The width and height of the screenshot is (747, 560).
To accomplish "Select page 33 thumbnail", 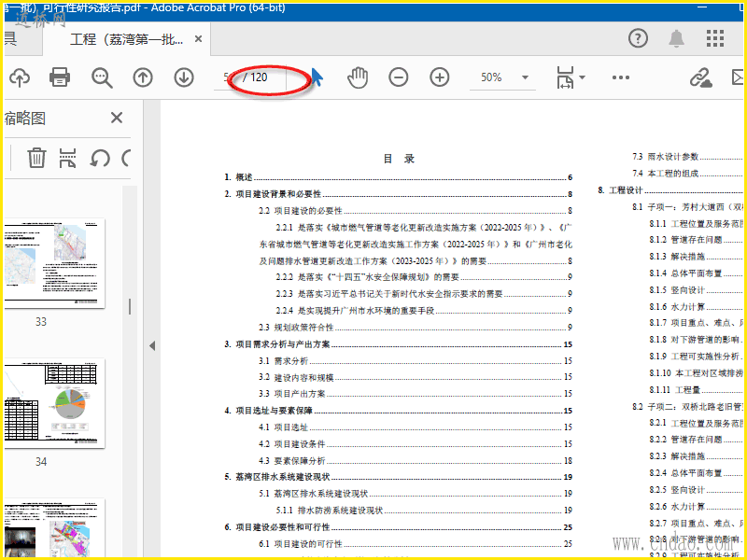I will (x=53, y=263).
